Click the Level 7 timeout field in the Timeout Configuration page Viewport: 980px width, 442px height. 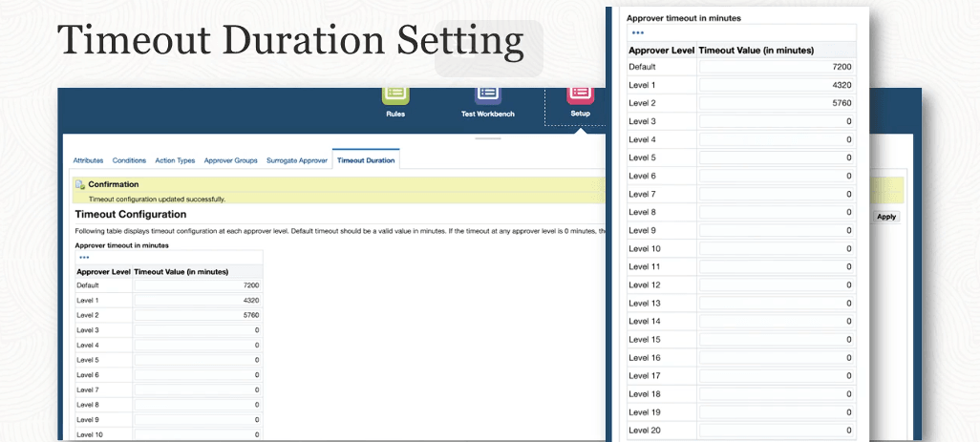pos(198,390)
